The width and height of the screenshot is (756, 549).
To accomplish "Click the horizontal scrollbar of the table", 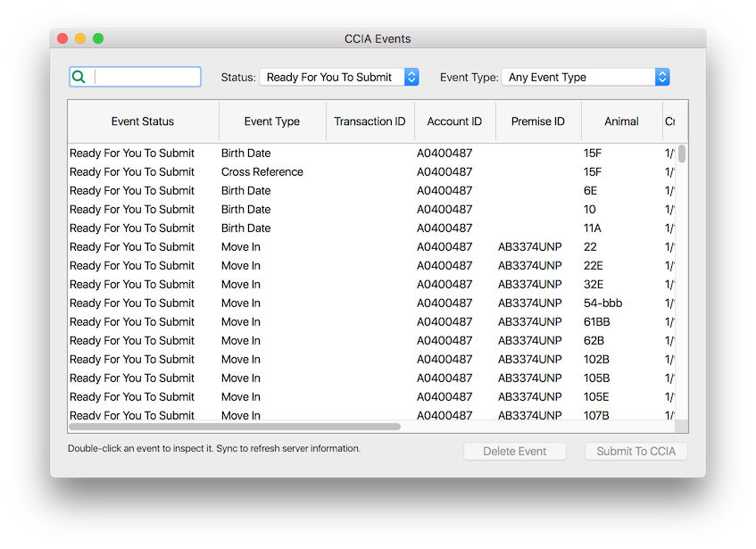I will point(235,427).
